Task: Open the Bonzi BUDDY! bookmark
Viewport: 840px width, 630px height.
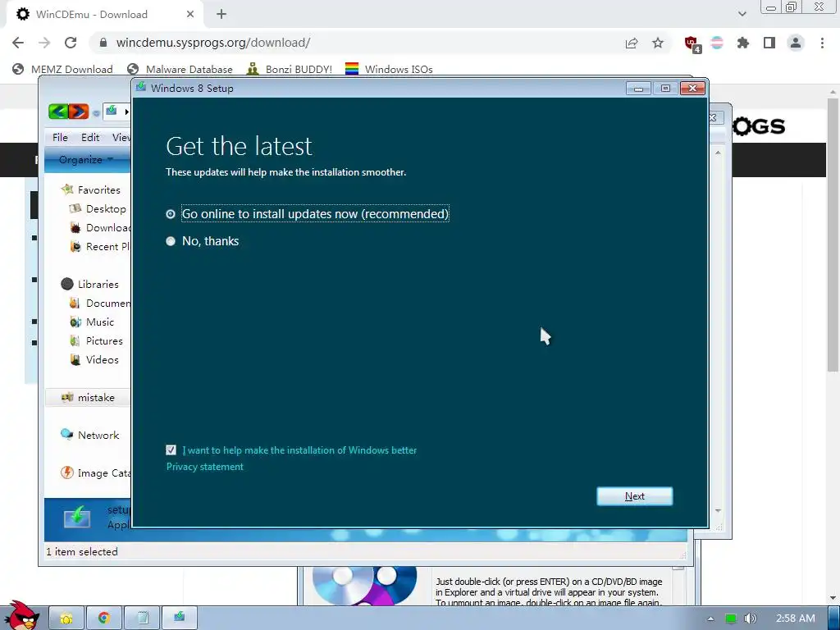Action: click(x=290, y=69)
